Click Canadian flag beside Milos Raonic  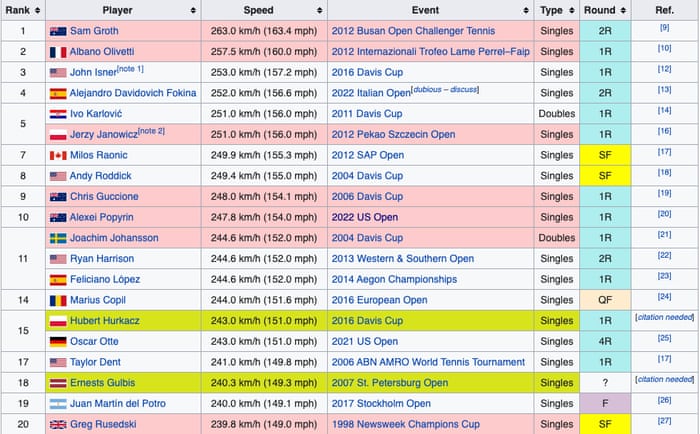[x=58, y=155]
